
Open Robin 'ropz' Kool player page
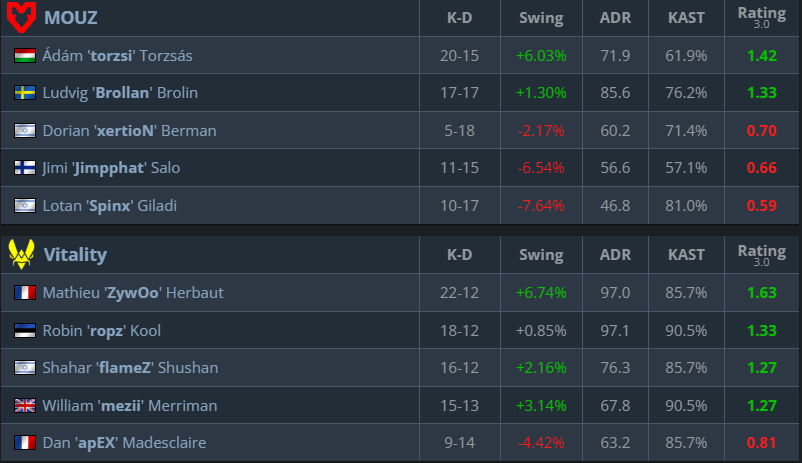coord(101,330)
